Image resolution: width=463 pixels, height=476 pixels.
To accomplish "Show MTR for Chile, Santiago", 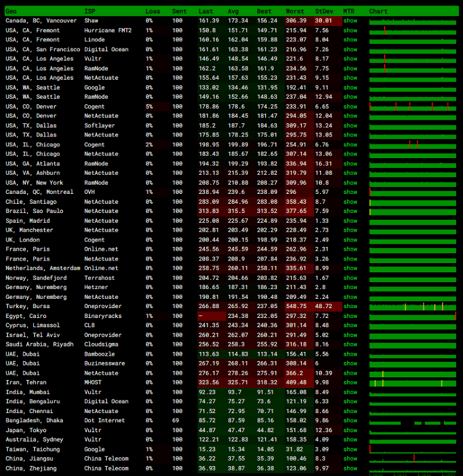I will point(350,202).
